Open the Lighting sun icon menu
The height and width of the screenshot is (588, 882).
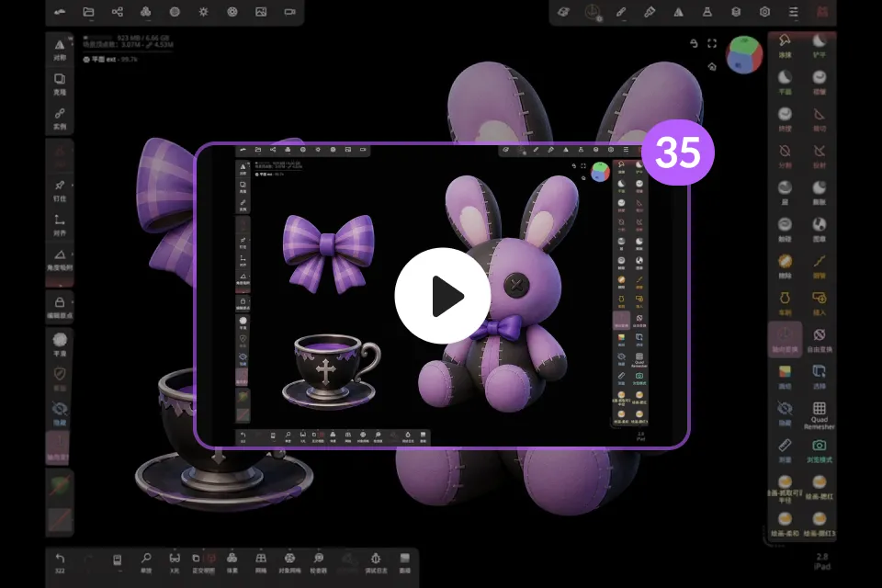tap(204, 12)
